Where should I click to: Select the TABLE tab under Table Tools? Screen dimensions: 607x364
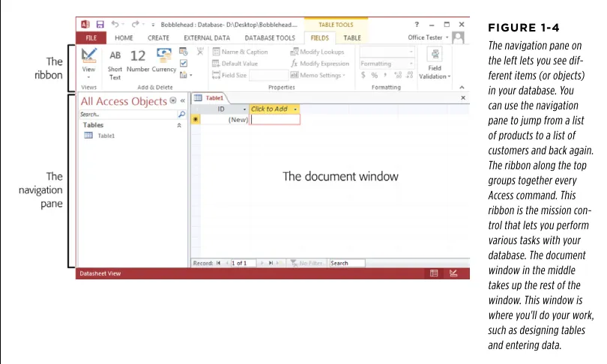(x=352, y=38)
